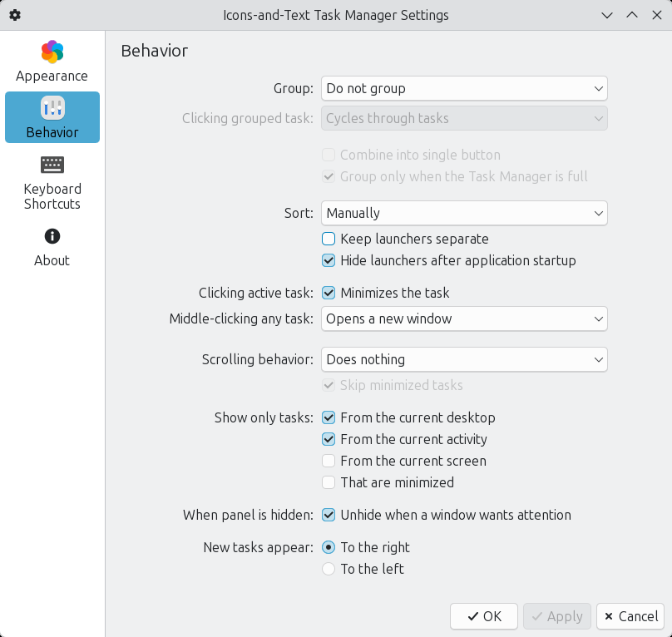The image size is (672, 637).
Task: Check the 'That are minimized' option
Action: (x=329, y=482)
